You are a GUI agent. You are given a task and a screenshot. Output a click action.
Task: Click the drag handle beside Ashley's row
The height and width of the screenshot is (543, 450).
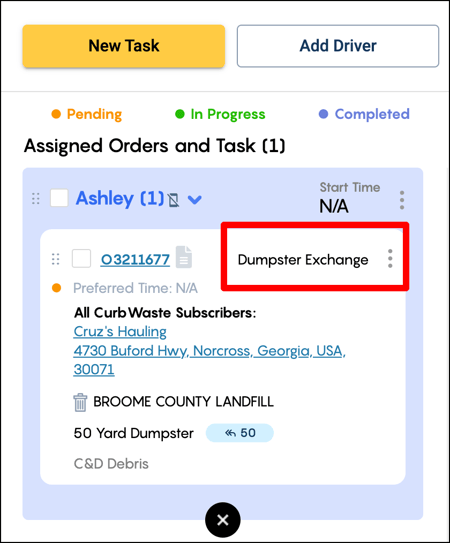point(36,199)
